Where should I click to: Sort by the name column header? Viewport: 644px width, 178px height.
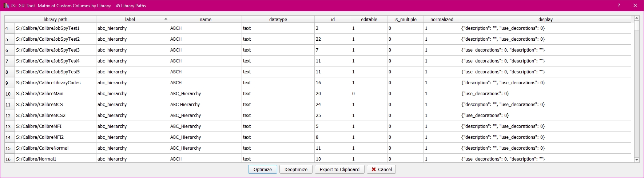click(205, 19)
